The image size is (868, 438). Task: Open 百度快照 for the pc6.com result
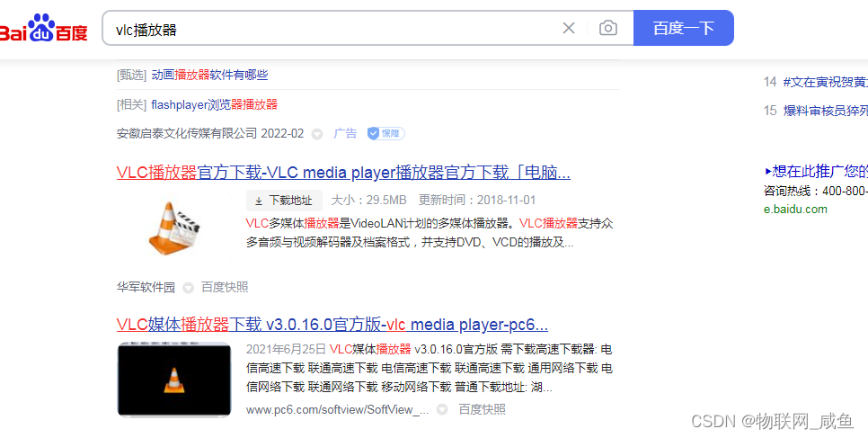point(483,410)
